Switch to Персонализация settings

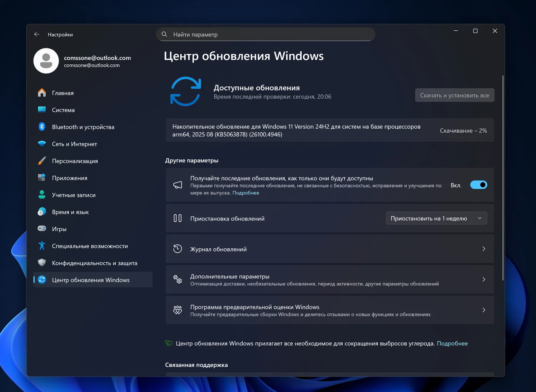pyautogui.click(x=93, y=161)
